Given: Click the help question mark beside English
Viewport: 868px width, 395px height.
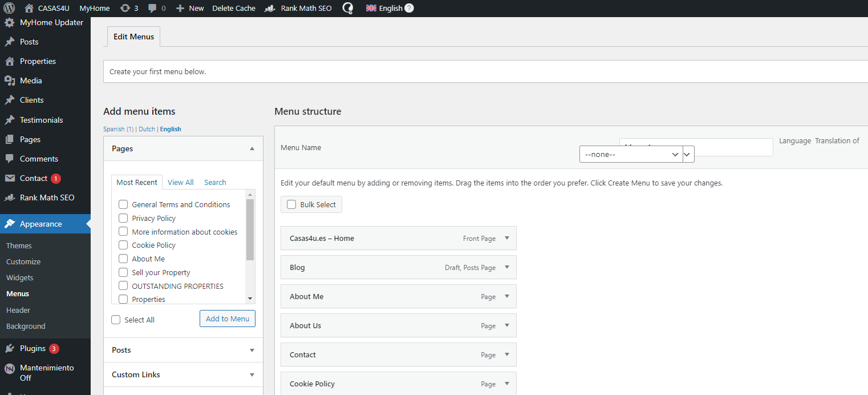Looking at the screenshot, I should 409,9.
